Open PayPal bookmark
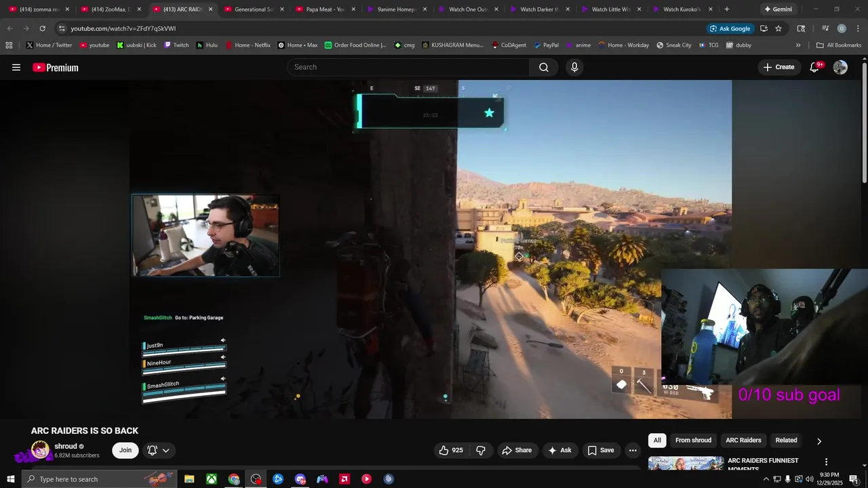868x488 pixels. tap(546, 45)
